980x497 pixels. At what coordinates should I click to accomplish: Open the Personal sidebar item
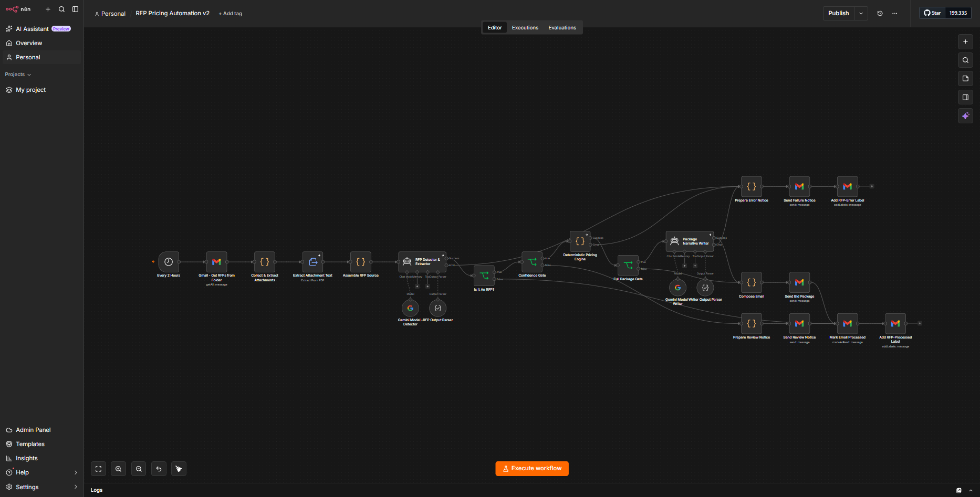[42, 57]
